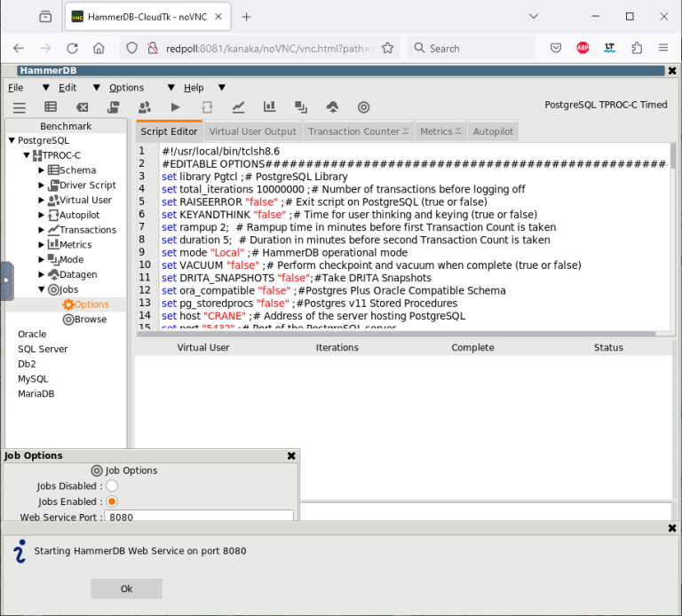Switch to the Virtual User Output tab
The width and height of the screenshot is (682, 616).
click(252, 131)
